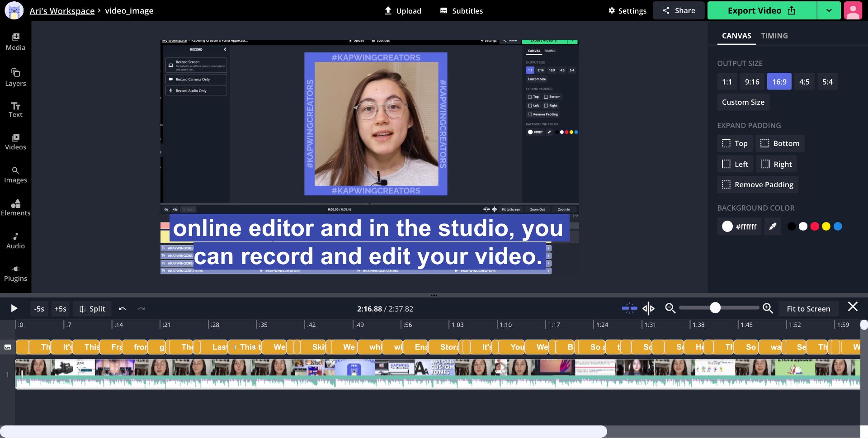Pick color with the eyedropper tool

tap(773, 227)
